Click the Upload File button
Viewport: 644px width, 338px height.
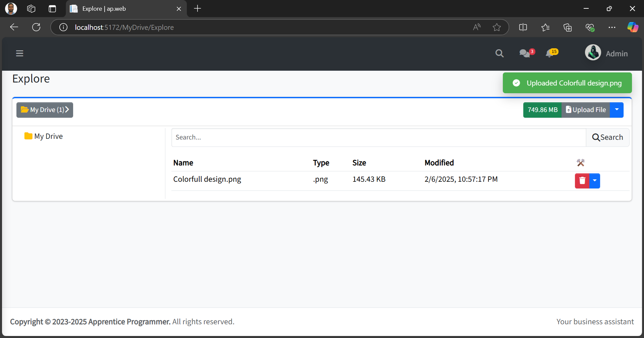click(x=586, y=110)
